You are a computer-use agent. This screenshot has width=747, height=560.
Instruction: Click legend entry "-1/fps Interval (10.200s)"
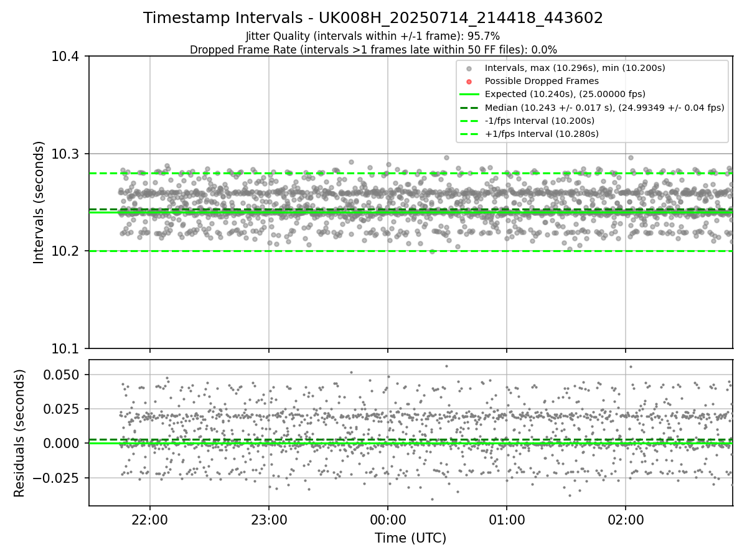(x=540, y=121)
